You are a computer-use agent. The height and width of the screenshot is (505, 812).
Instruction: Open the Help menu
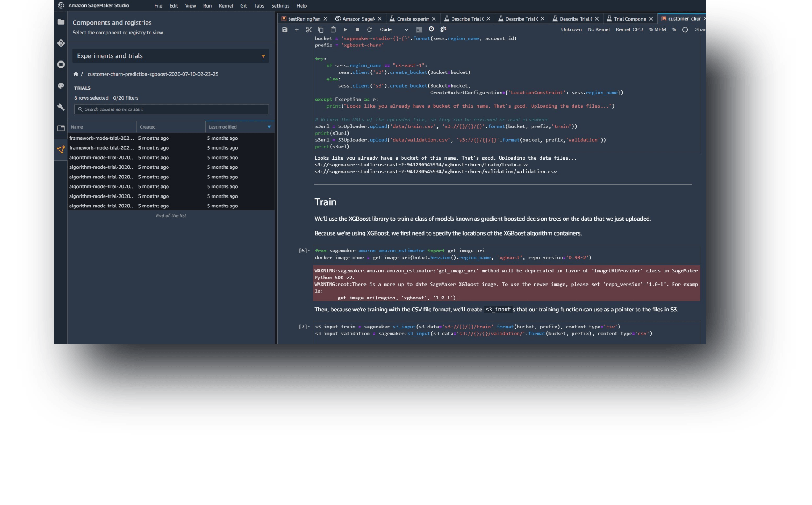[302, 6]
